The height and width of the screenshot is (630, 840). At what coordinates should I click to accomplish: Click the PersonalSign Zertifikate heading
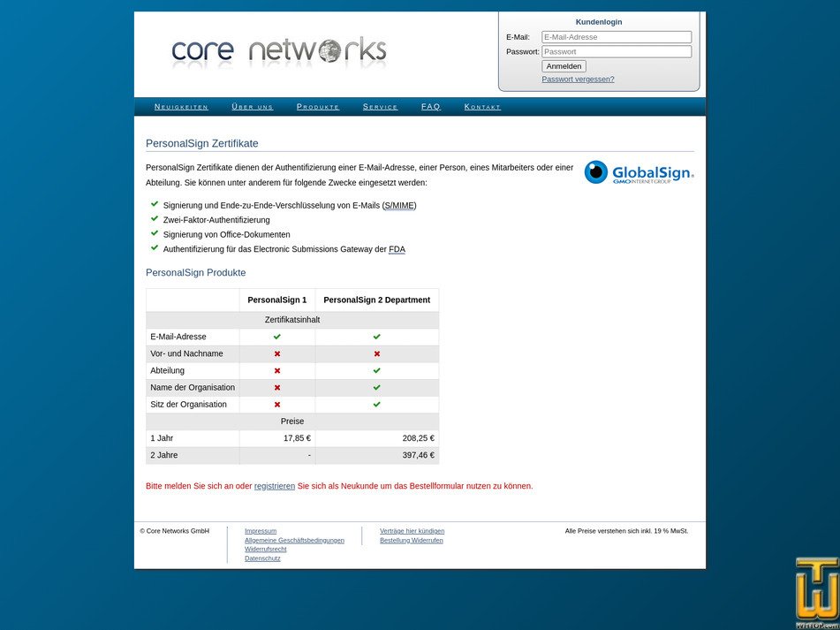[x=202, y=143]
